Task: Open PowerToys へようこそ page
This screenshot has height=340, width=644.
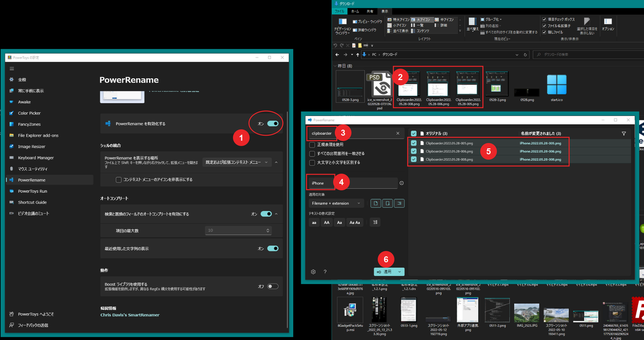Action: tap(50, 314)
